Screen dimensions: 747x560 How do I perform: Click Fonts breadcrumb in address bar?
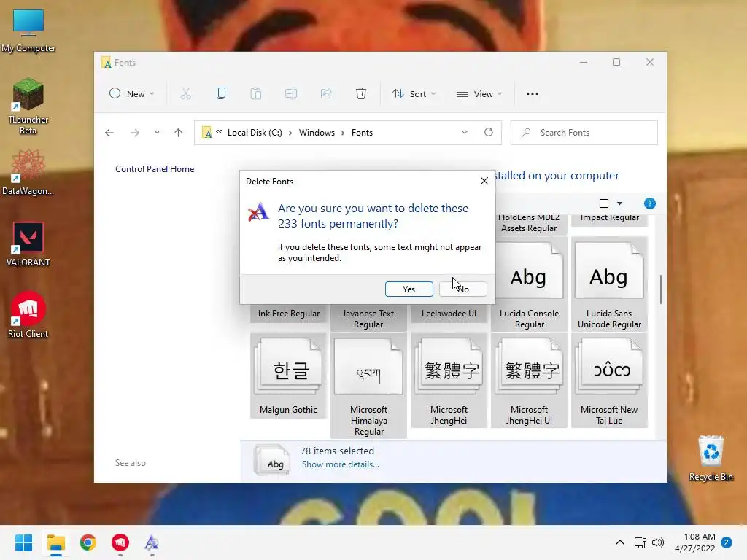(362, 133)
